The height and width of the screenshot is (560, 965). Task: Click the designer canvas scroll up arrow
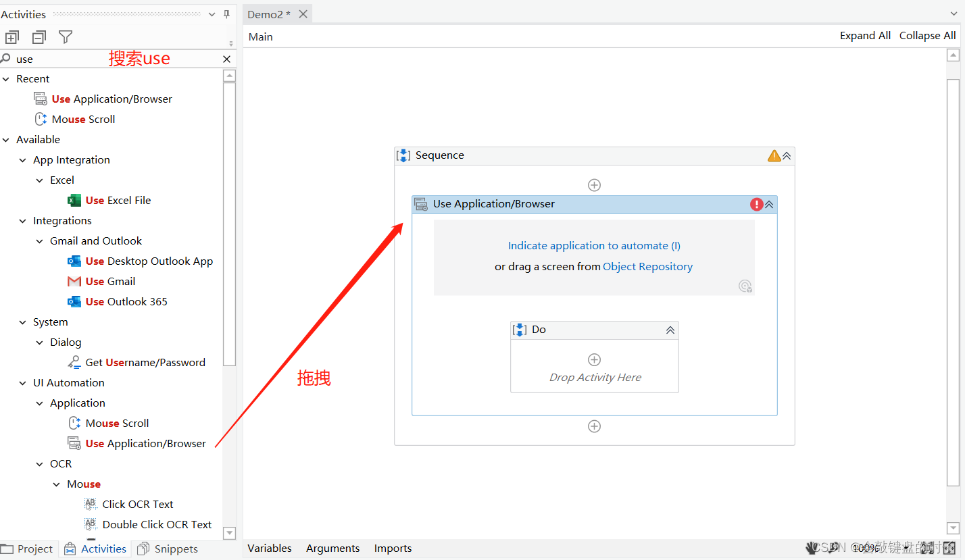pyautogui.click(x=954, y=55)
